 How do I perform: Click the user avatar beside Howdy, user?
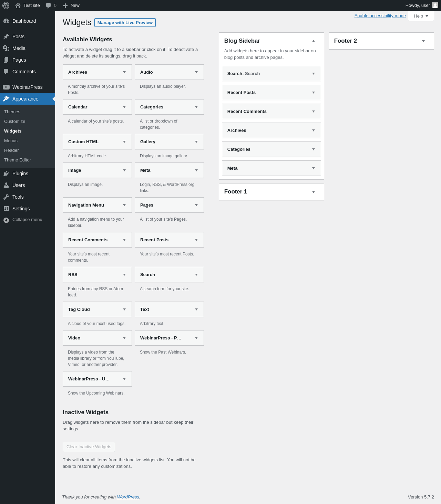tap(435, 5)
